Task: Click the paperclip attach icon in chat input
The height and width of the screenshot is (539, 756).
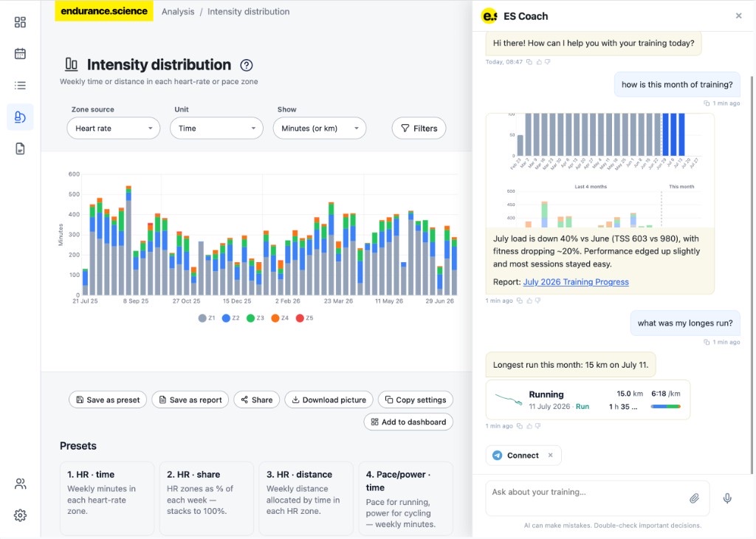Action: 694,498
